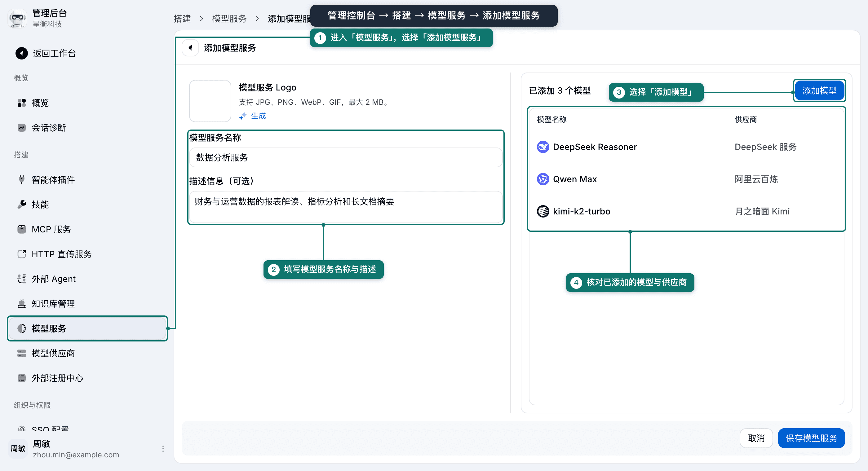Click the 模型服务 breadcrumb
The image size is (868, 471).
(x=229, y=19)
